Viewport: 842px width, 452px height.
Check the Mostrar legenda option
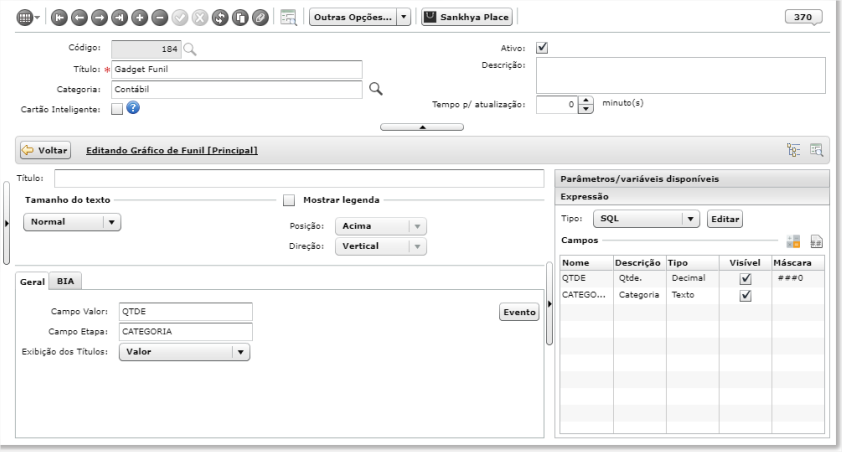click(x=289, y=200)
